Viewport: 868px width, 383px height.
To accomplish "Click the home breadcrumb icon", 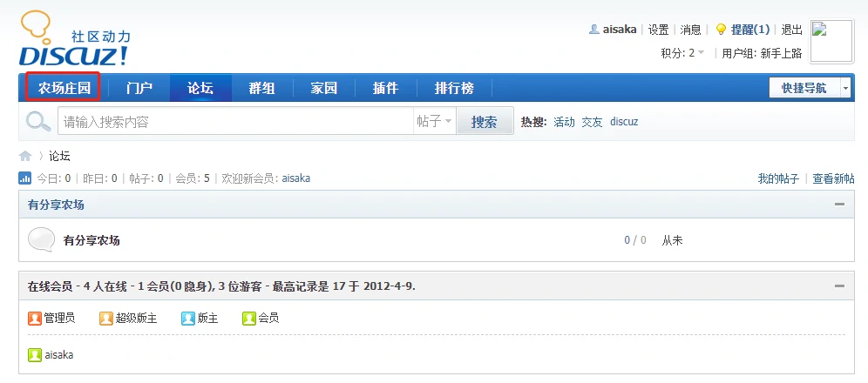I will pyautogui.click(x=26, y=156).
